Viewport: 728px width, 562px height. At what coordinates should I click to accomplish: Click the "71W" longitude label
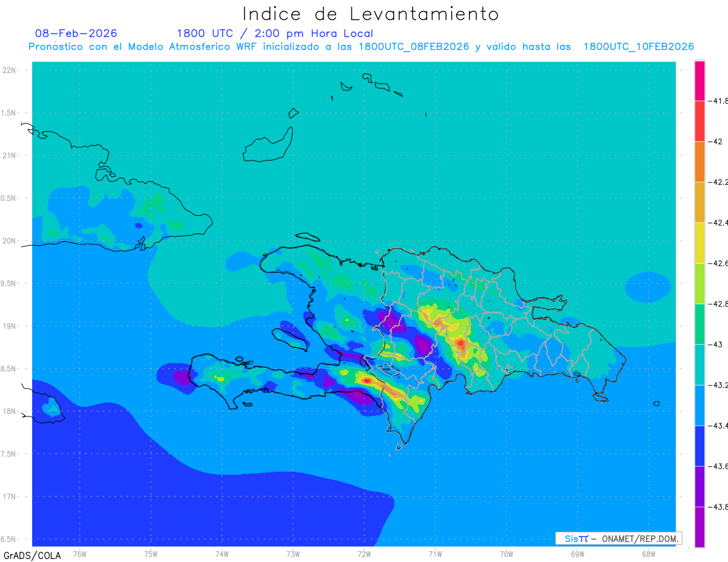pyautogui.click(x=435, y=554)
